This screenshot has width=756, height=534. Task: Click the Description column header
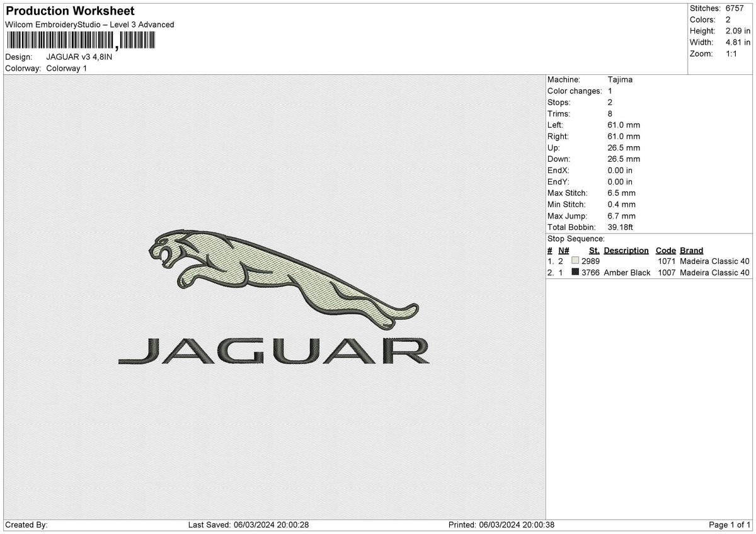[626, 250]
